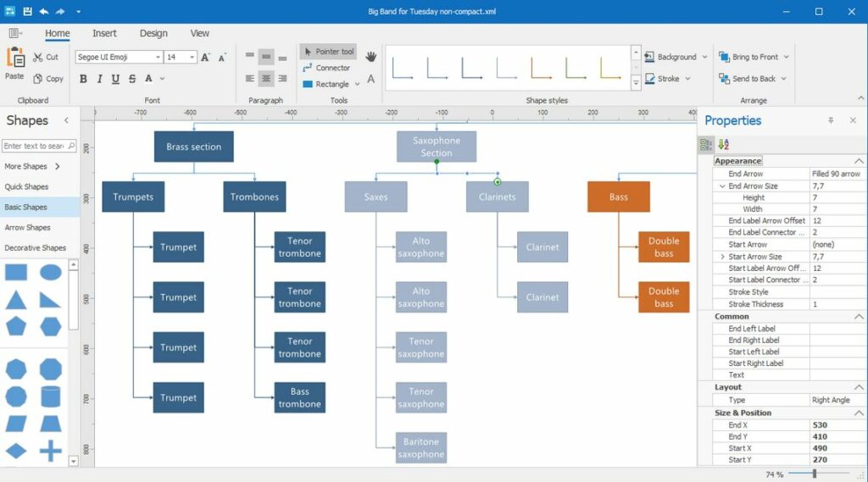Pick the cross shape in the palette
This screenshot has height=482, width=868.
50,451
